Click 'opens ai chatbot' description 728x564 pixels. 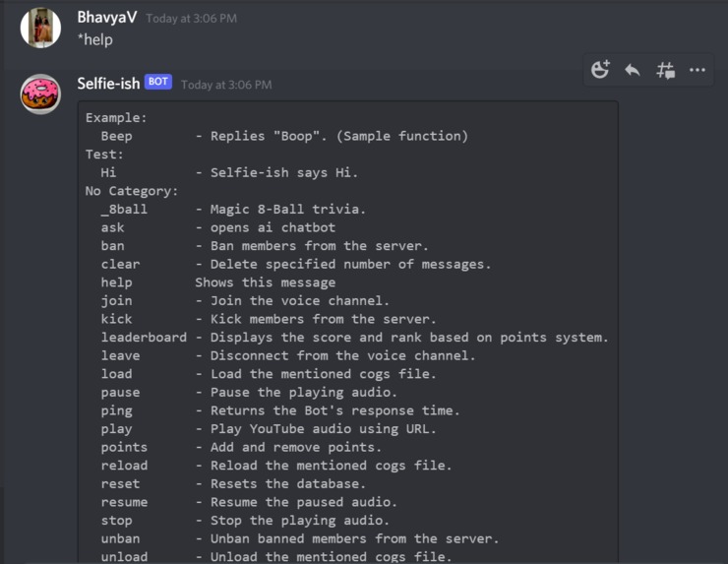pos(273,227)
